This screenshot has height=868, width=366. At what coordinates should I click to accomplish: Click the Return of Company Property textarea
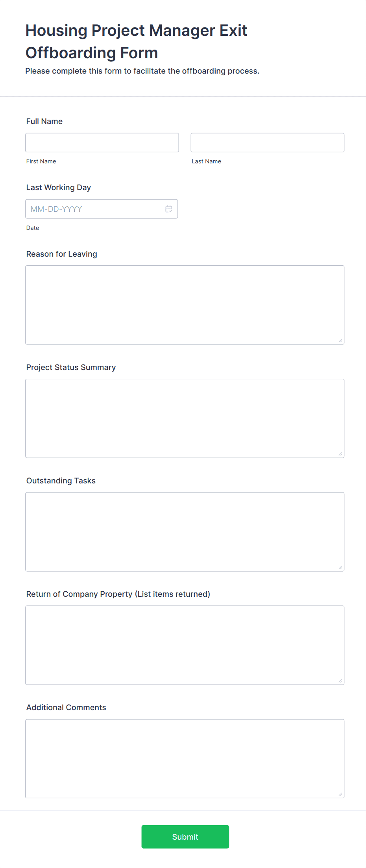[185, 644]
